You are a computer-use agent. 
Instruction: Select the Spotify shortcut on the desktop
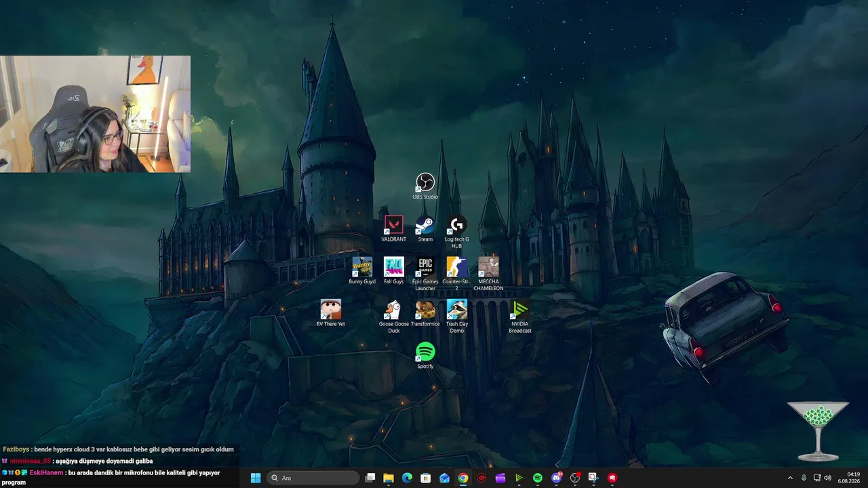pos(425,355)
